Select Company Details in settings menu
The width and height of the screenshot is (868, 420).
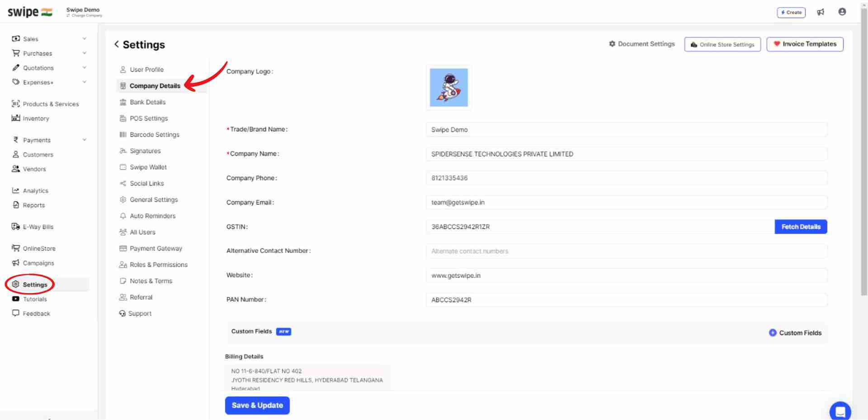161,86
